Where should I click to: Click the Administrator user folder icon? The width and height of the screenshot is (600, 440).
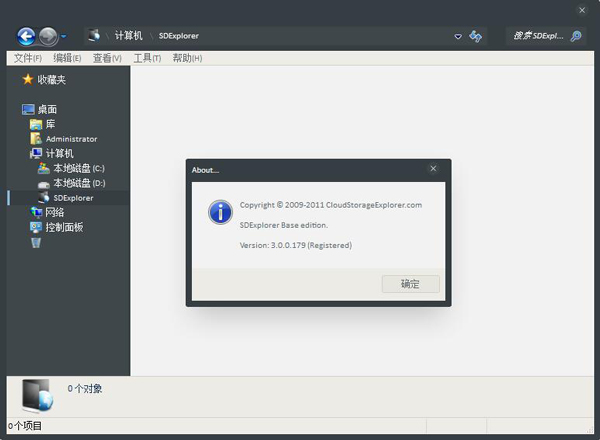click(x=36, y=139)
